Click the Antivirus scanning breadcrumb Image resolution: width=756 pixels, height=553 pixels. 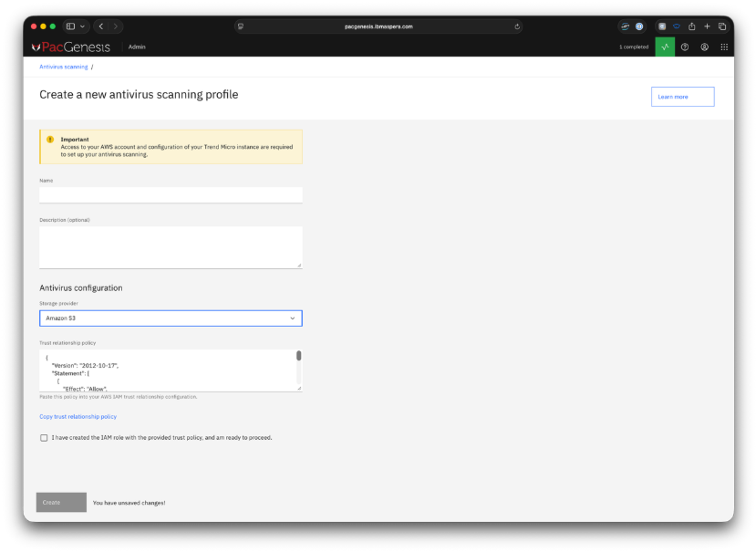coord(63,67)
